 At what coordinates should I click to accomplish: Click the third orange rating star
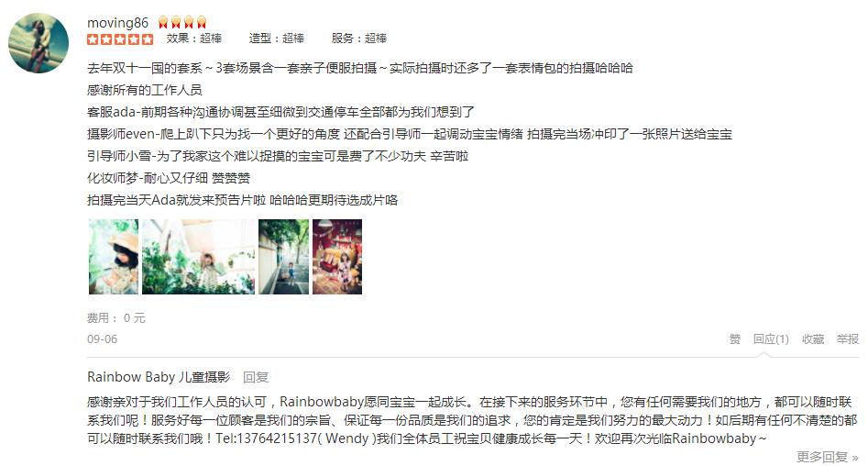(x=120, y=39)
